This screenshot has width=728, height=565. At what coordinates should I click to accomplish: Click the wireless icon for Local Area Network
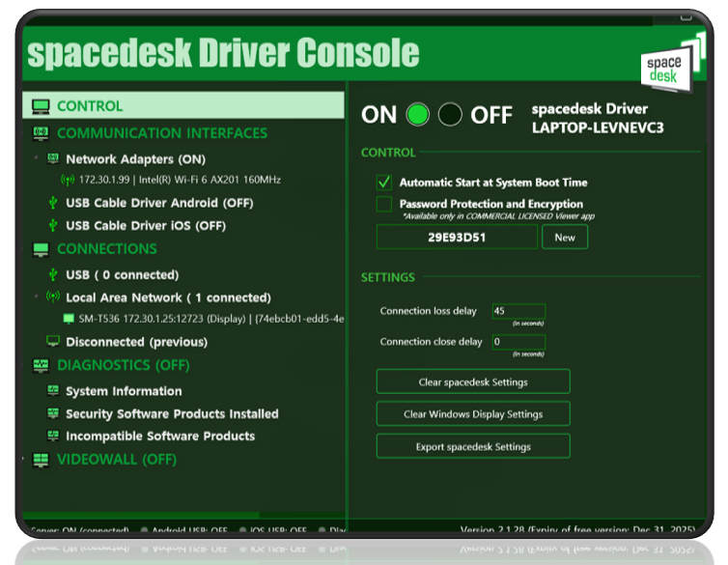(53, 297)
